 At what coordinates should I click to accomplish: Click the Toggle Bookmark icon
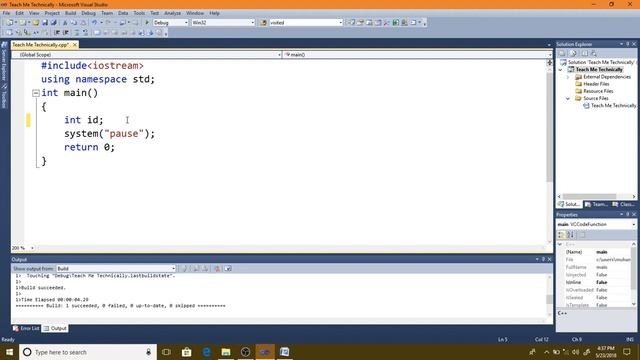[97, 33]
